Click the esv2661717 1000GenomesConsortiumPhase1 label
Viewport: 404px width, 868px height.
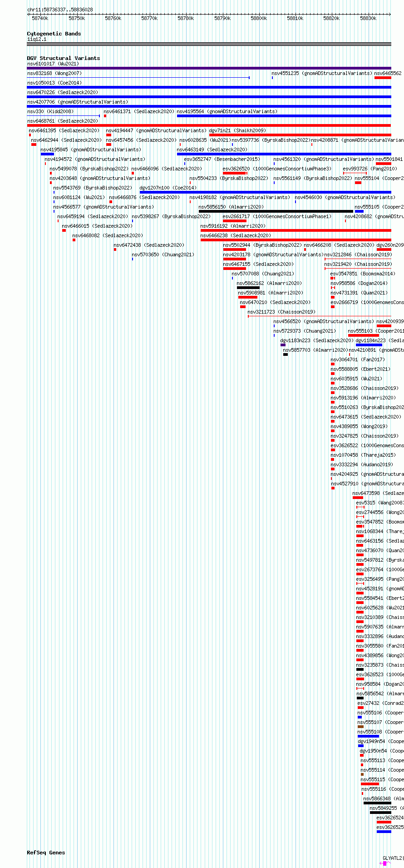[x=277, y=216]
